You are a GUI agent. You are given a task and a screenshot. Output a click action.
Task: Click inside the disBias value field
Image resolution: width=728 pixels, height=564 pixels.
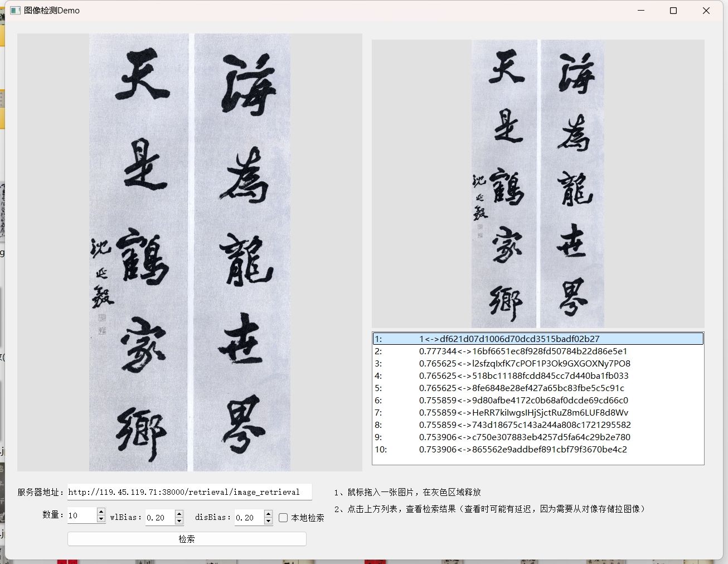click(x=249, y=518)
